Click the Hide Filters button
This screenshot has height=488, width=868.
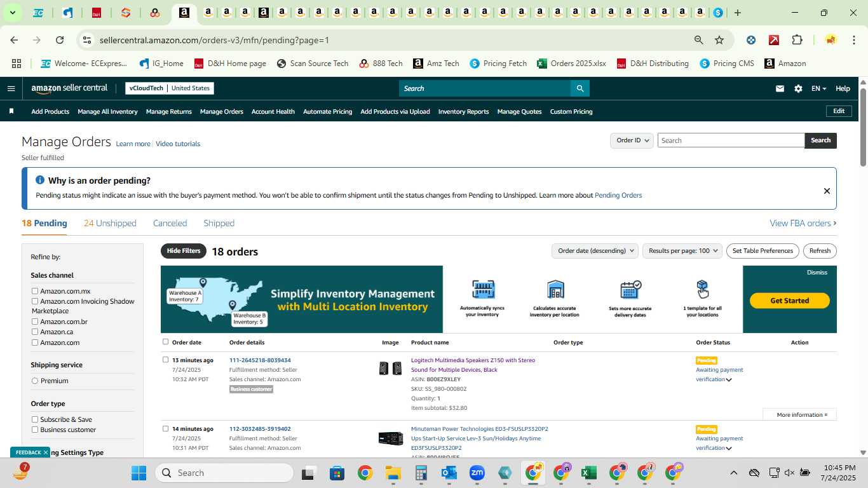(184, 251)
